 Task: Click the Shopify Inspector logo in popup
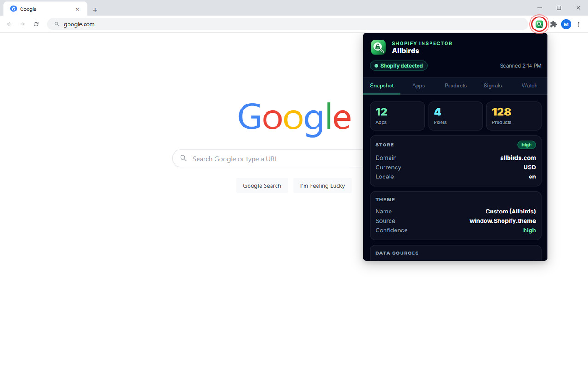pos(379,47)
